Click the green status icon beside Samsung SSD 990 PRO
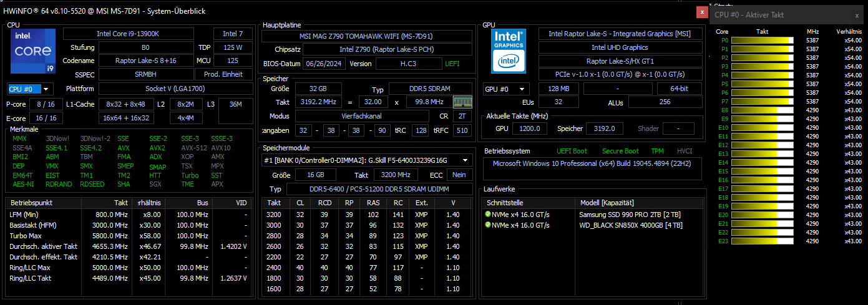The height and width of the screenshot is (305, 868). click(488, 214)
